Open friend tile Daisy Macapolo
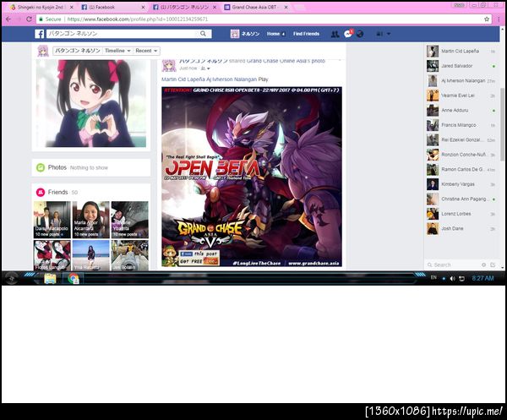The width and height of the screenshot is (507, 420). coord(52,220)
